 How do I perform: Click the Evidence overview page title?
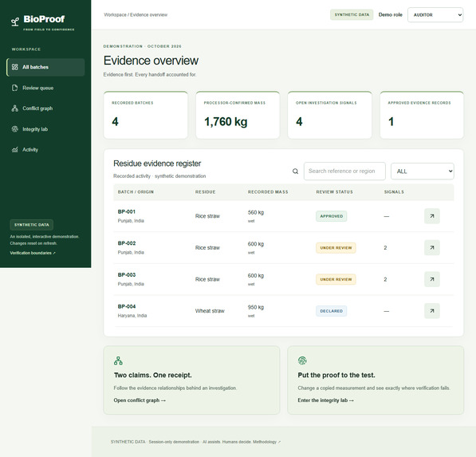pos(151,61)
